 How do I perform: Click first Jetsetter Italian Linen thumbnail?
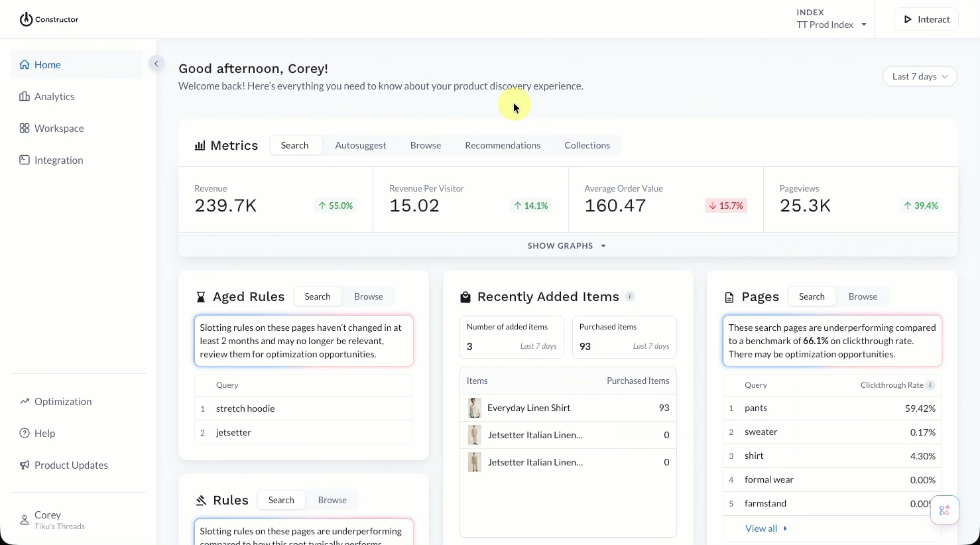point(475,435)
